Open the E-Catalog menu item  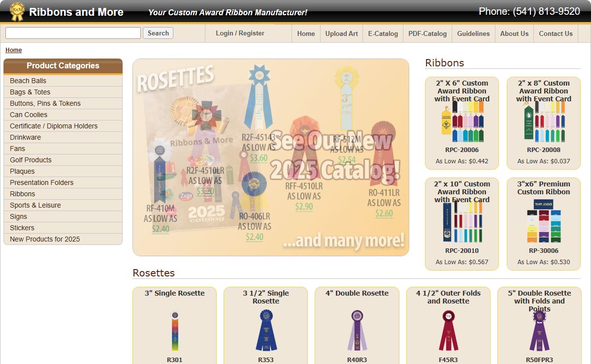point(383,33)
